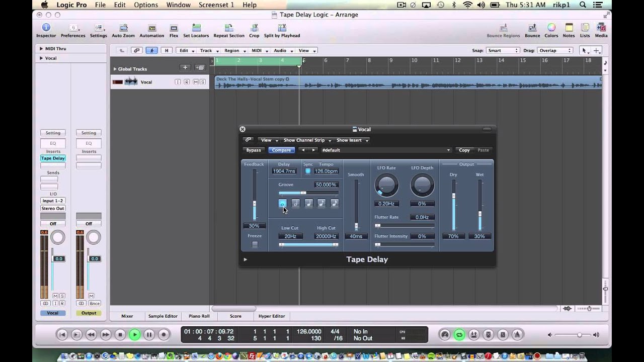Select the eighth note delay division
Image resolution: width=644 pixels, height=362 pixels.
[321, 203]
